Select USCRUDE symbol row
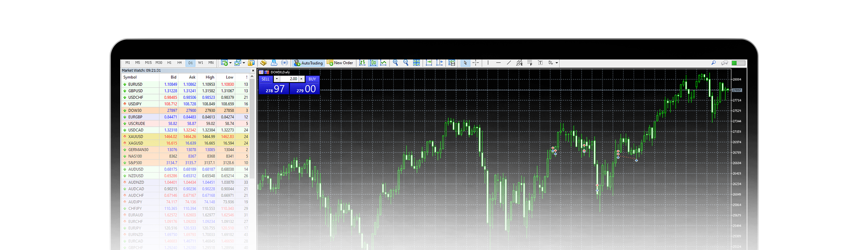Viewport: 868px width, 250px height. click(x=186, y=123)
